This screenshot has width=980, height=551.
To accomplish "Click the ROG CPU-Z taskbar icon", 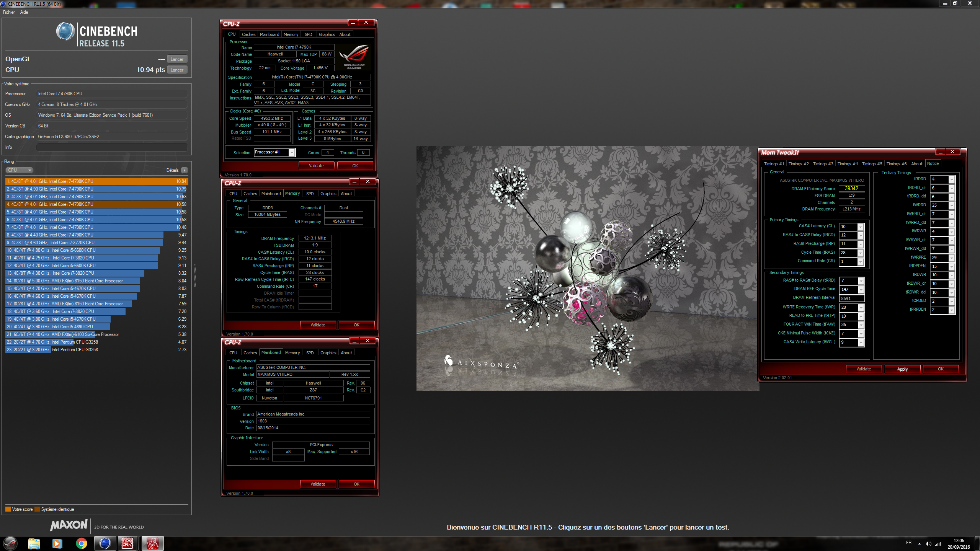I will (127, 543).
